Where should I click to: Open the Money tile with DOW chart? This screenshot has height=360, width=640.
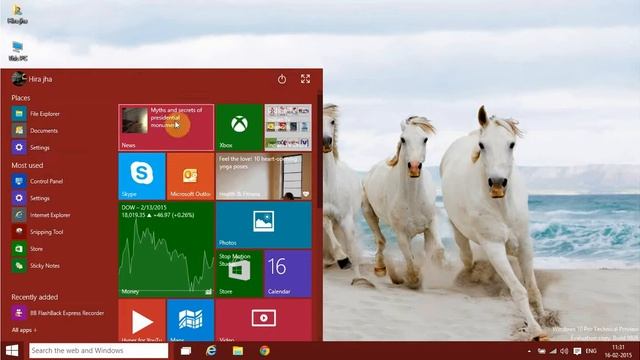pos(166,249)
